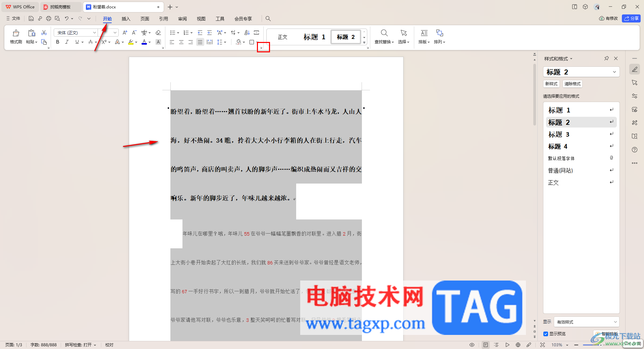
Task: Click the Center Align icon
Action: [x=181, y=42]
